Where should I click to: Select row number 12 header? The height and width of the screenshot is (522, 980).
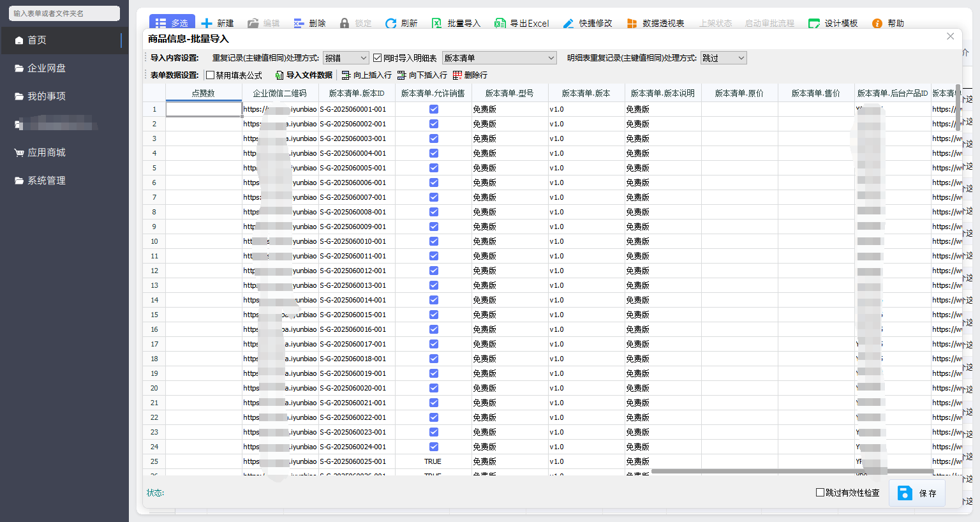click(154, 271)
